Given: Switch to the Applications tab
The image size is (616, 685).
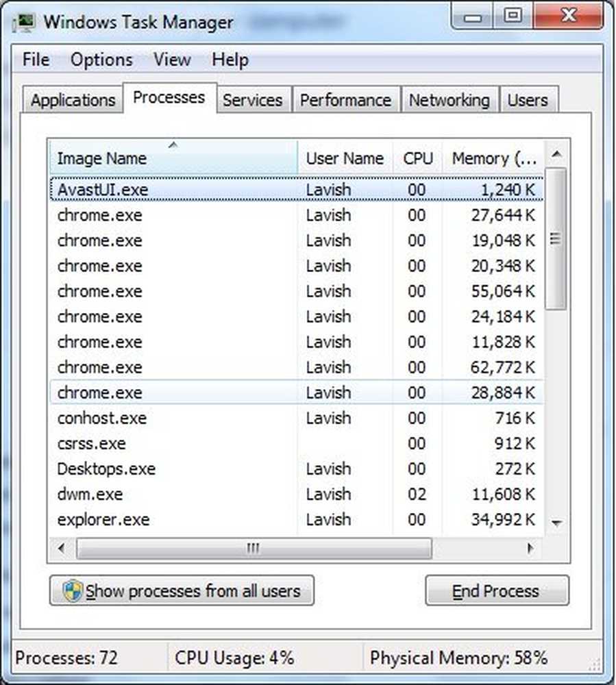Looking at the screenshot, I should point(73,100).
